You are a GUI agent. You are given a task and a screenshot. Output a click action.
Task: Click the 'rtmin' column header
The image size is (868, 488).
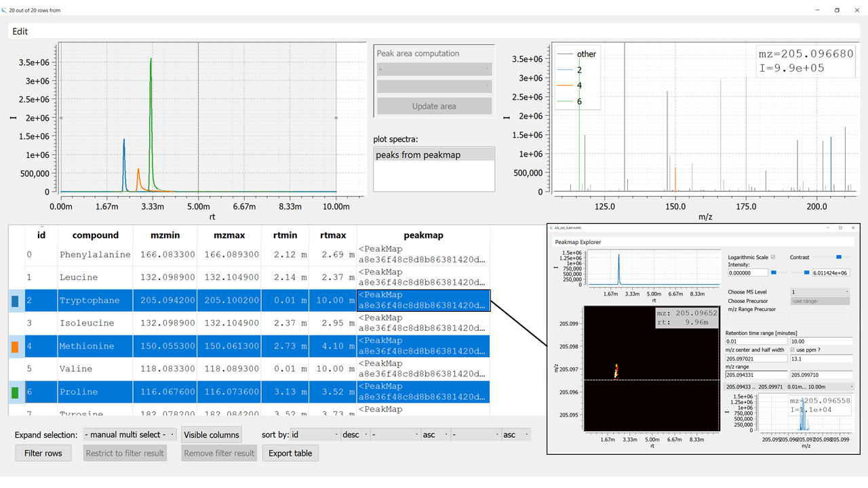click(x=284, y=235)
